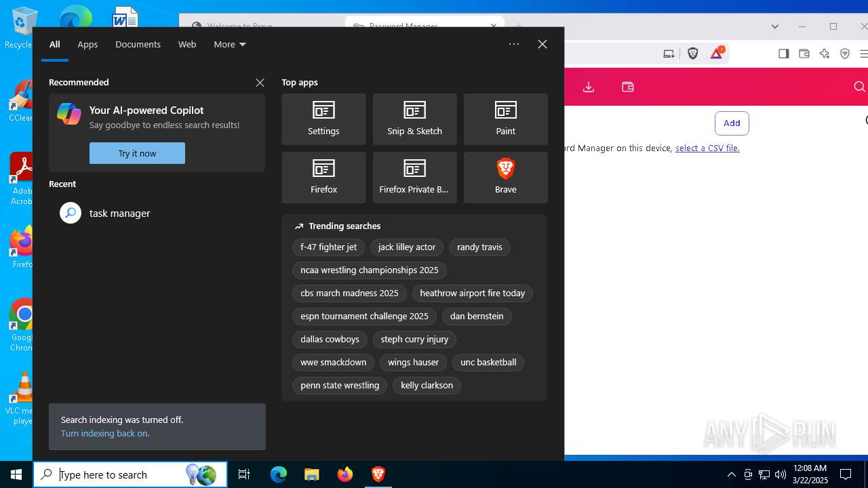Open Brave Rewards triangle icon
The width and height of the screenshot is (868, 488).
[x=717, y=54]
